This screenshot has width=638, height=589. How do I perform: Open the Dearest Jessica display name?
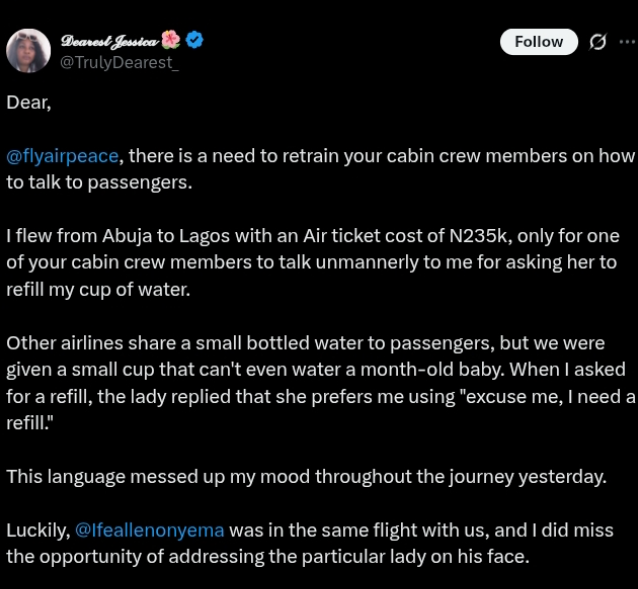point(108,40)
